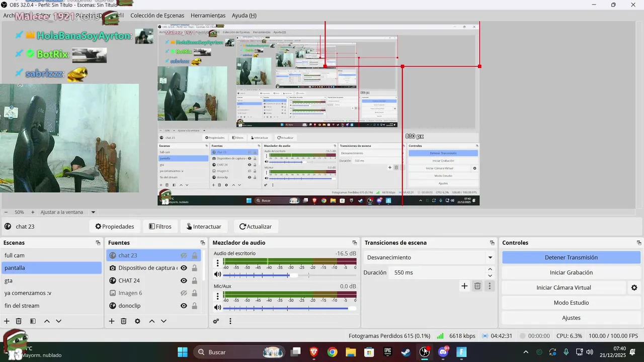Open source properties gear in Fuentes toolbar
The height and width of the screenshot is (362, 644).
coord(137,321)
